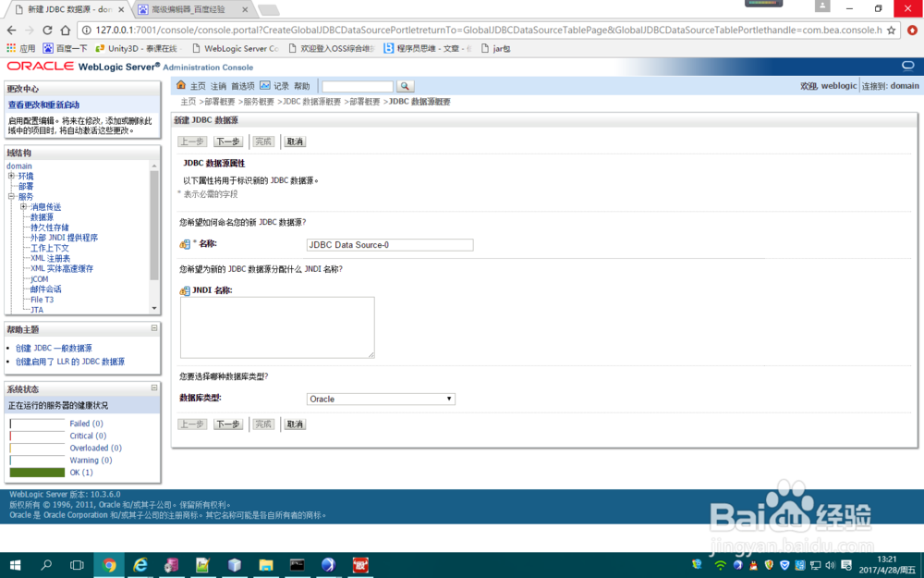Click the 下一步 button below the database type
This screenshot has height=578, width=924.
[228, 424]
